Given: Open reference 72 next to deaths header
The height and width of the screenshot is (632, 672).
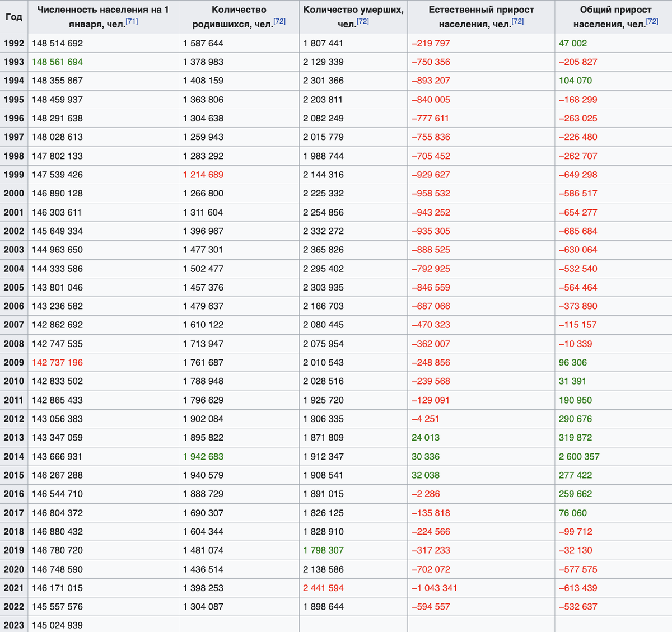Looking at the screenshot, I should 362,21.
